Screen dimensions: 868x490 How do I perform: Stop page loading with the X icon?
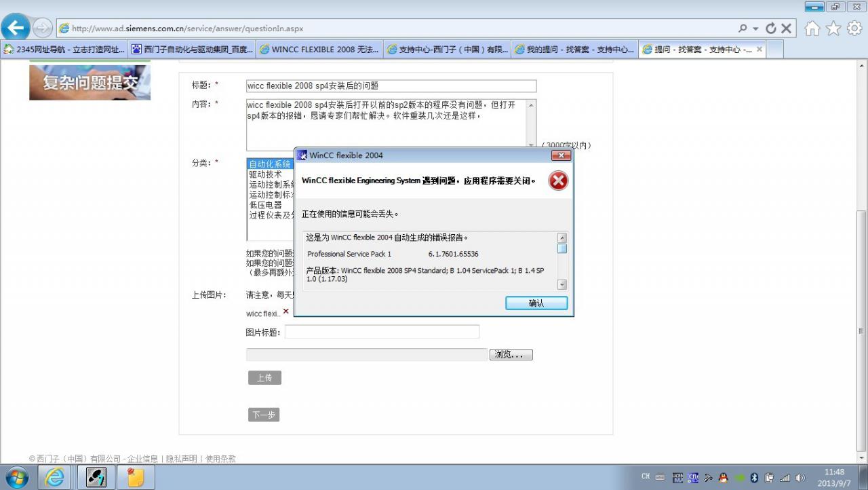coord(786,29)
